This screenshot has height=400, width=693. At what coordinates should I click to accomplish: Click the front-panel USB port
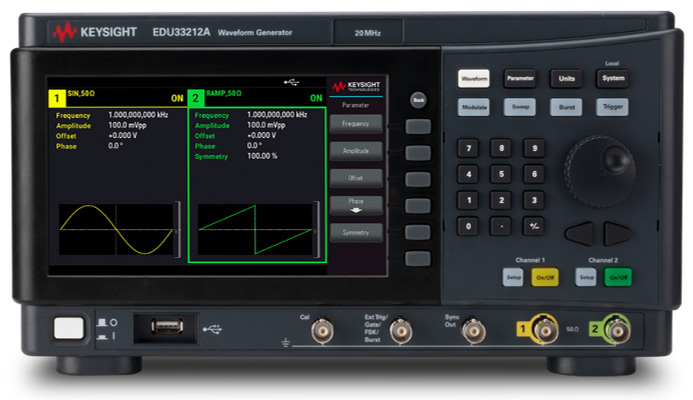coord(167,327)
